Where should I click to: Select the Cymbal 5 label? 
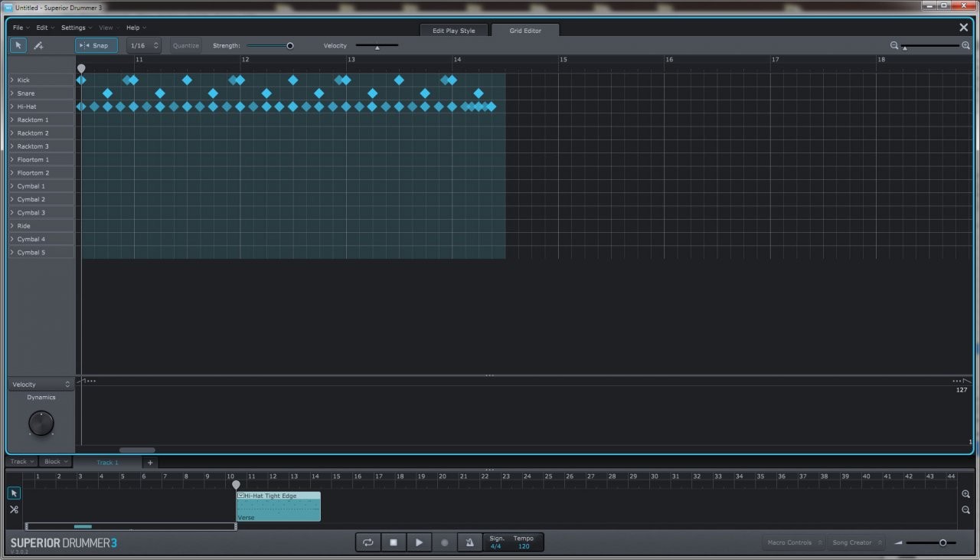point(31,252)
